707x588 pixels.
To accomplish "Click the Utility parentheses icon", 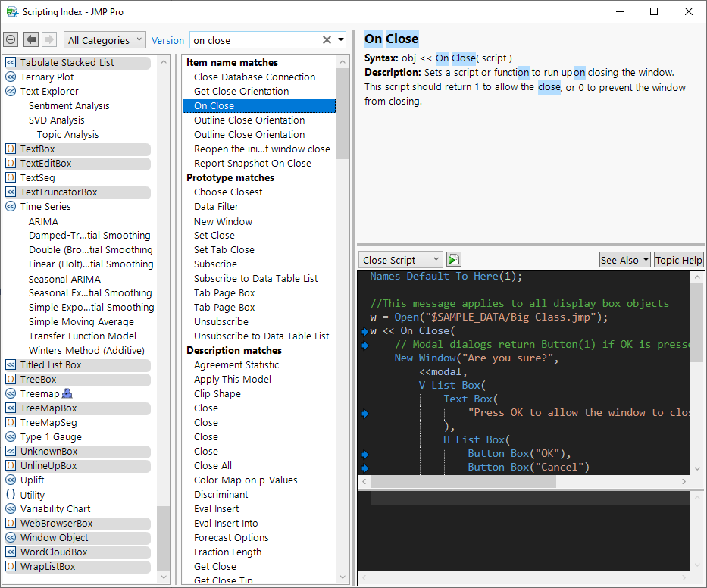I will point(11,495).
